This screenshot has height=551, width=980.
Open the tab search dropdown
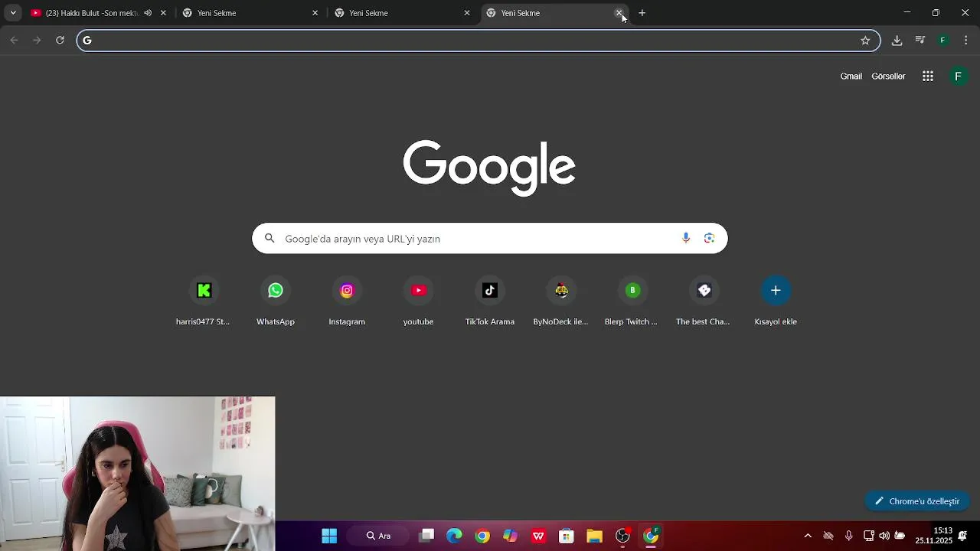(13, 13)
